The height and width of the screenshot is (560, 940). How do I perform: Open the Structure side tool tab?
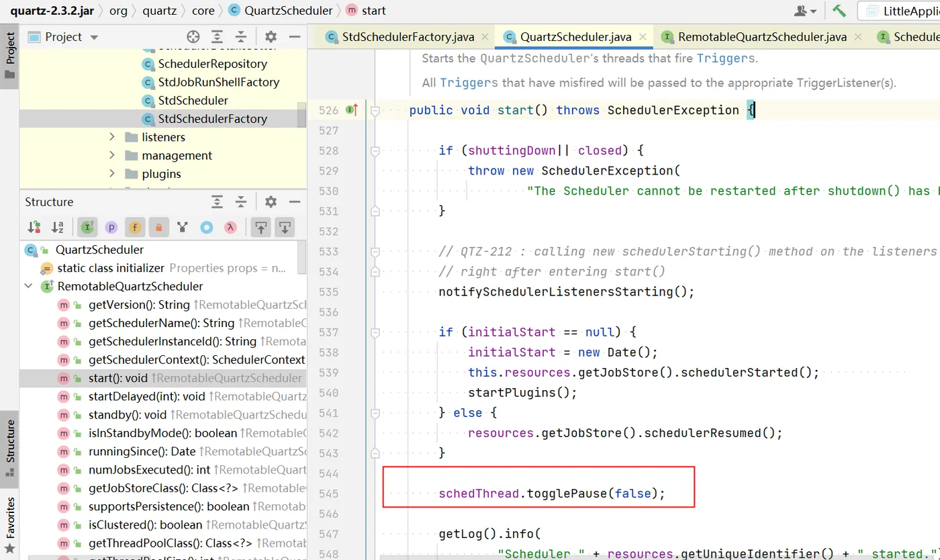point(9,448)
